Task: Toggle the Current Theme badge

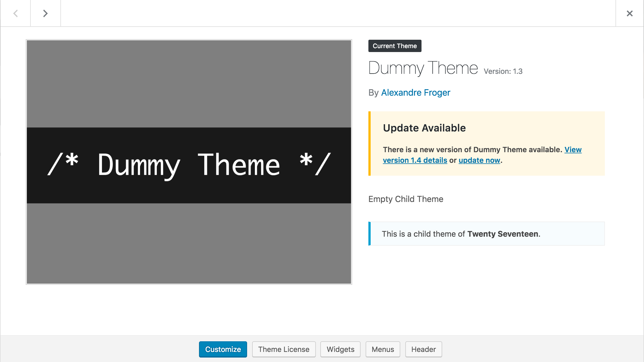Action: 394,46
